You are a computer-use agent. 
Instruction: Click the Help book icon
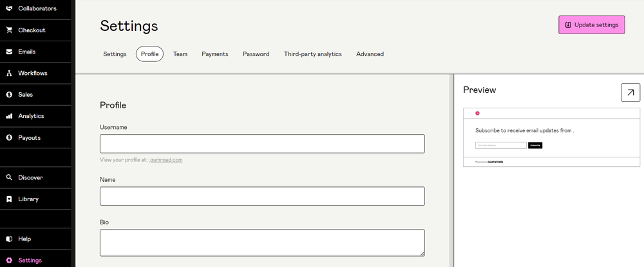coord(9,239)
